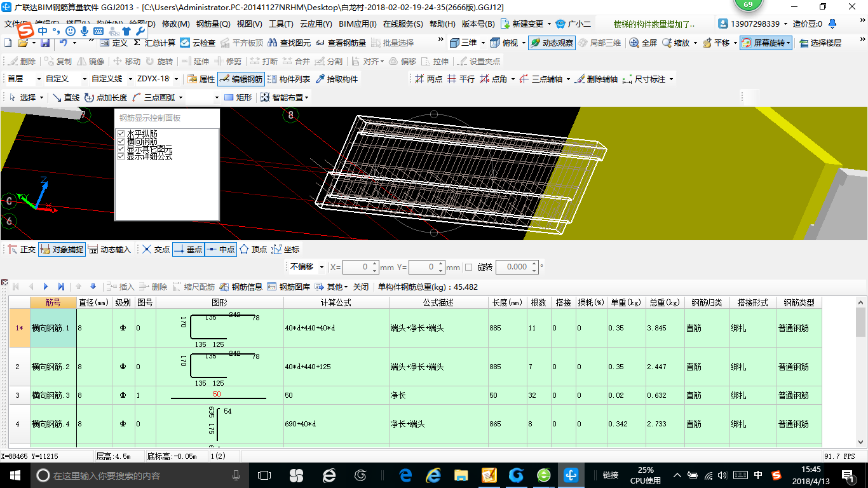Run 汇总计算 summary calculation
Viewport: 868px width, 488px height.
click(154, 43)
